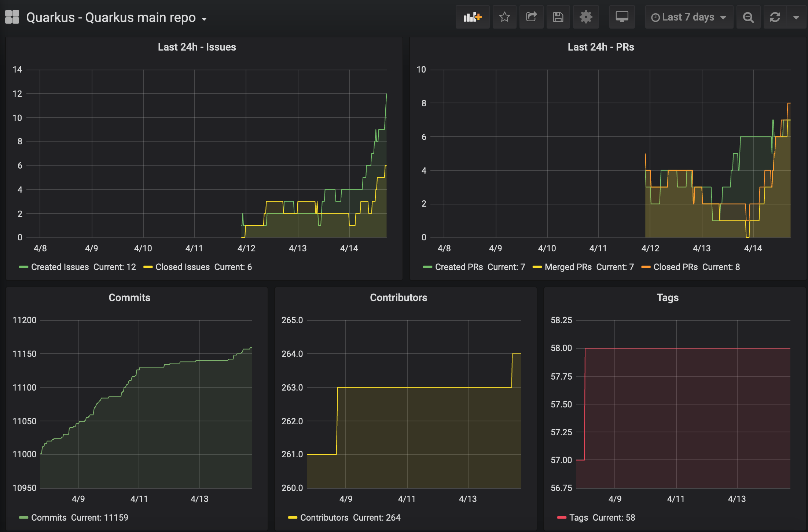Save the dashboard with floppy icon

click(558, 17)
